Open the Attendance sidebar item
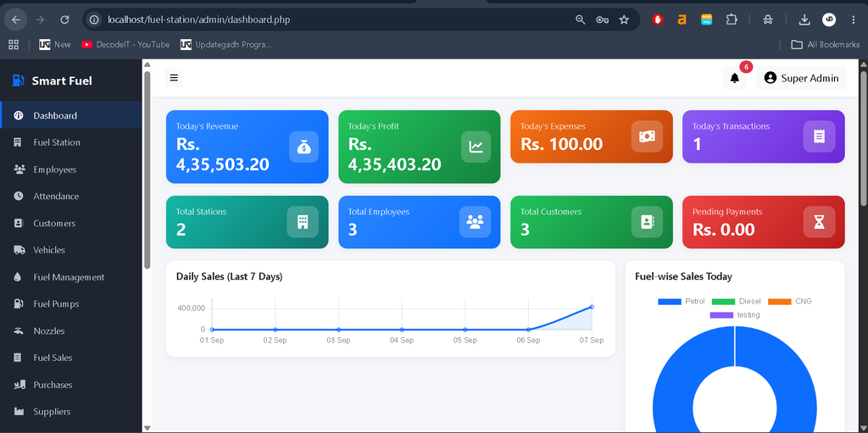 coord(71,196)
